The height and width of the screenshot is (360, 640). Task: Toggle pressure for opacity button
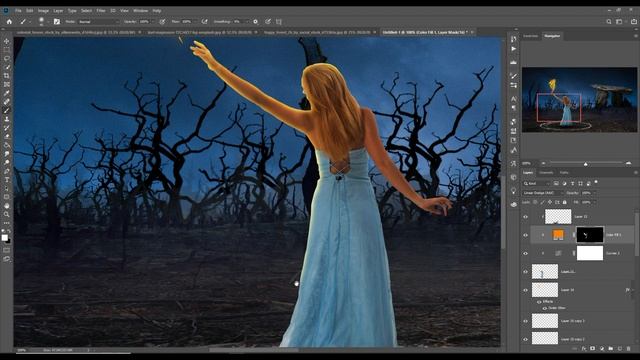162,22
